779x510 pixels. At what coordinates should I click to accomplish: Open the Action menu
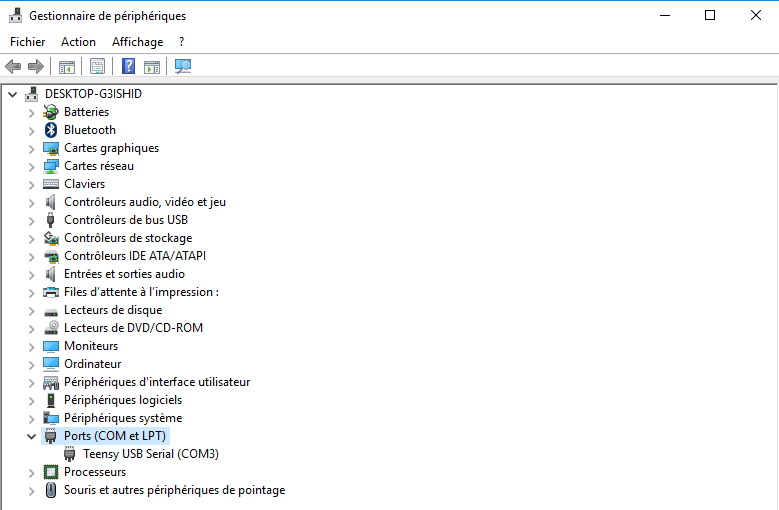coord(78,42)
